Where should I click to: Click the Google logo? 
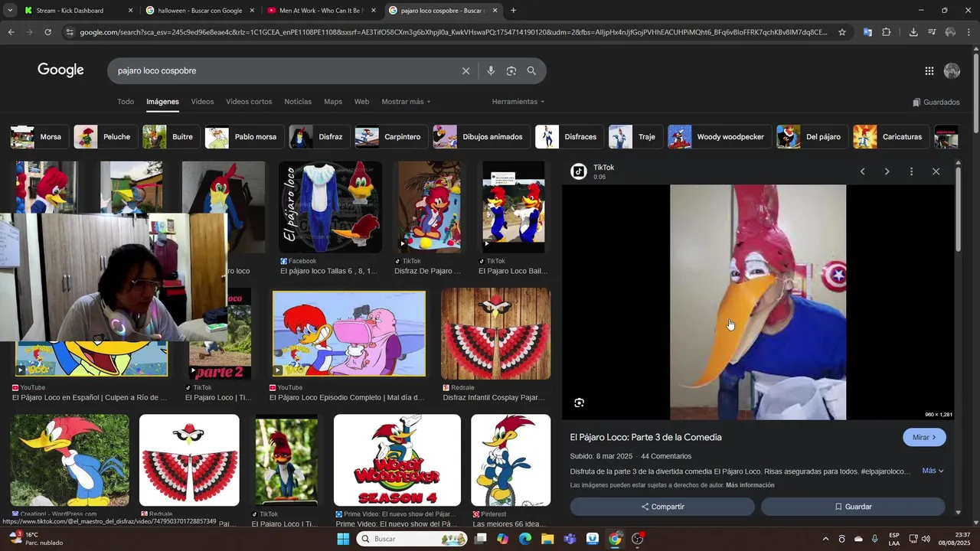[60, 70]
